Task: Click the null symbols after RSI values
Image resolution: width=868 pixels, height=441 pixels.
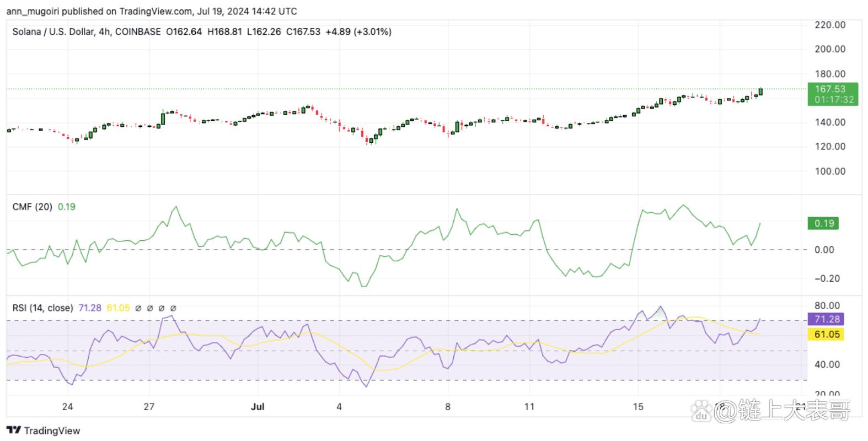Action: coord(156,308)
